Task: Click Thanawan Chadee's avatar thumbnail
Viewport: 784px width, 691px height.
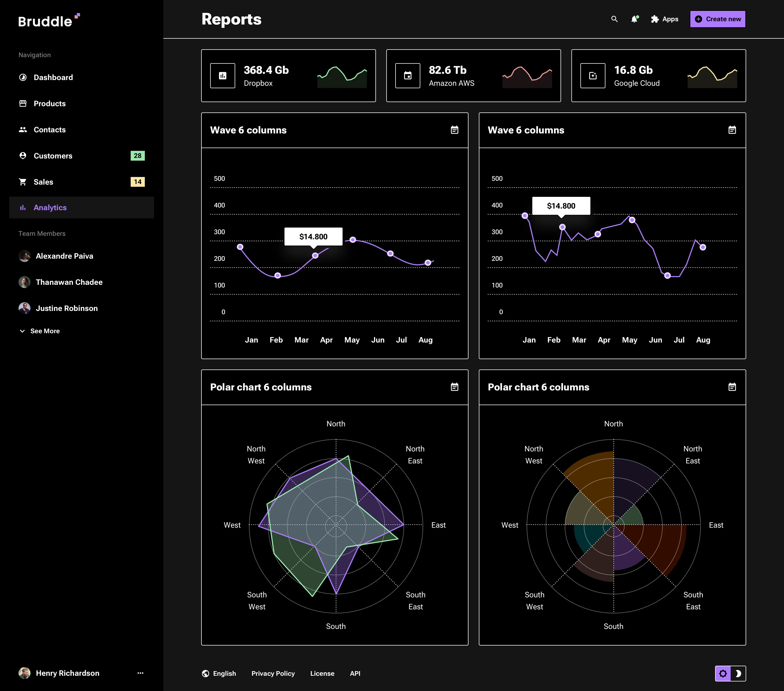Action: 24,282
